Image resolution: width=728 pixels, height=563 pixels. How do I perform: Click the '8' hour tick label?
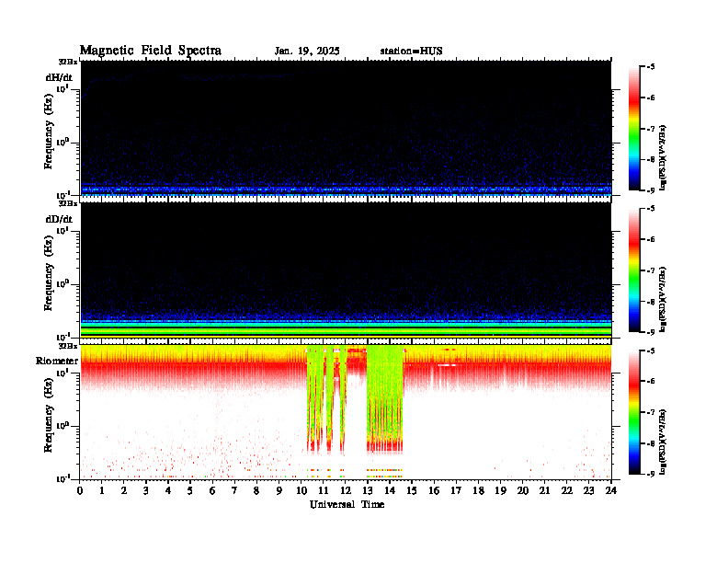(256, 490)
